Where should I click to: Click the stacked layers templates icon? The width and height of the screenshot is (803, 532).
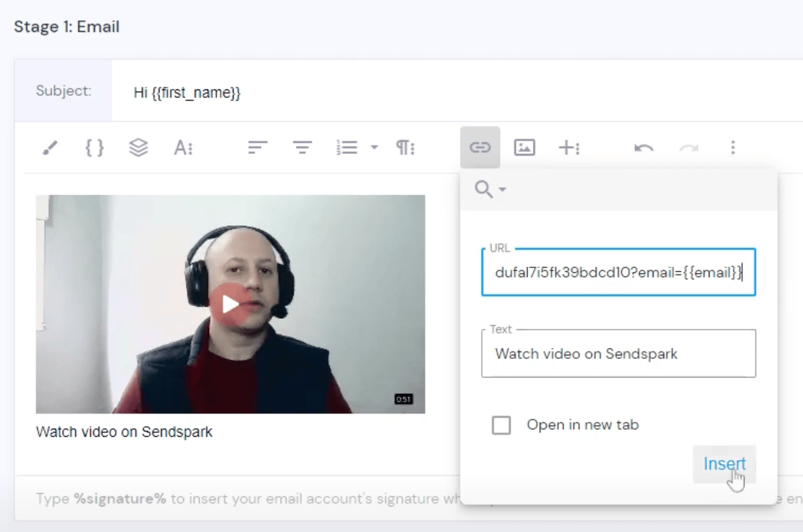pyautogui.click(x=138, y=148)
